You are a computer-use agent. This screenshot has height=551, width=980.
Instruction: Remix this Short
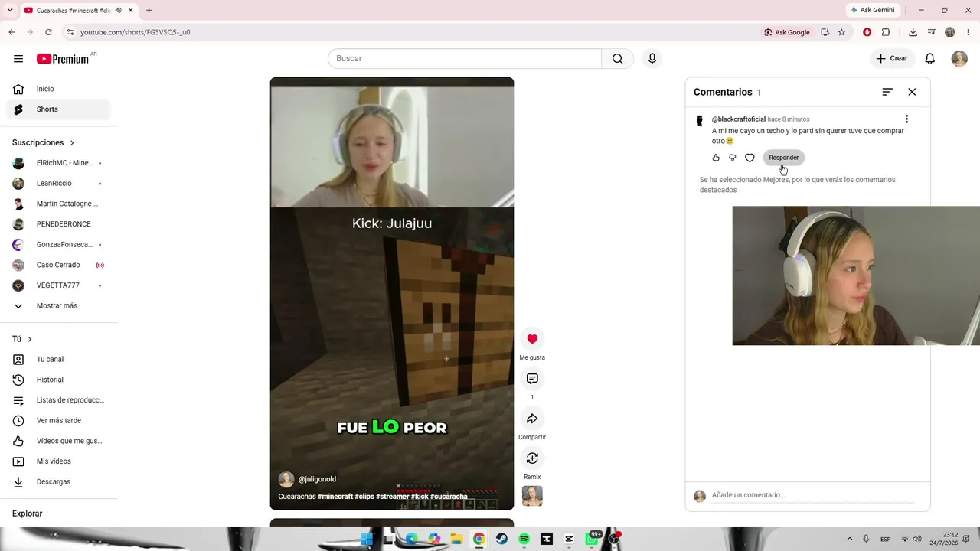point(532,458)
